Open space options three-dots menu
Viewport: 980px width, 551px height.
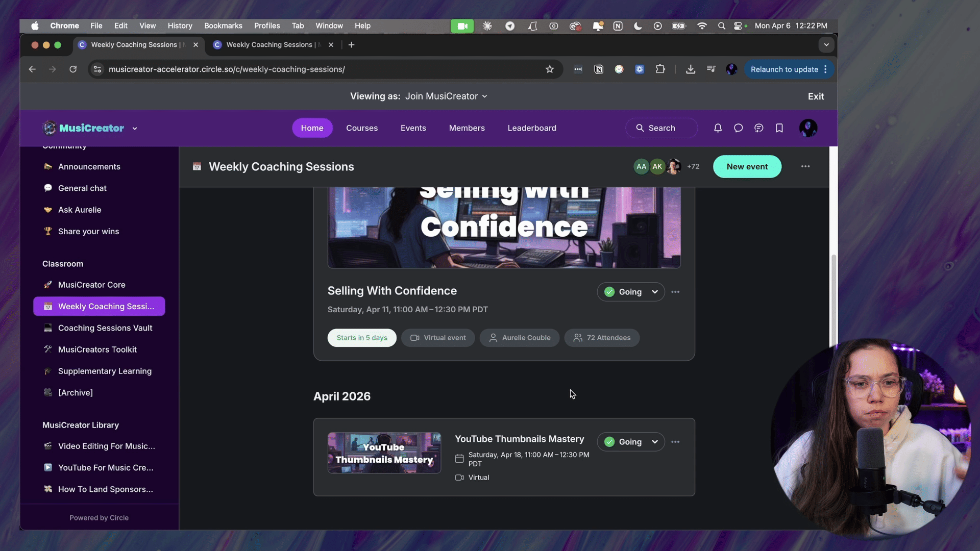tap(805, 166)
